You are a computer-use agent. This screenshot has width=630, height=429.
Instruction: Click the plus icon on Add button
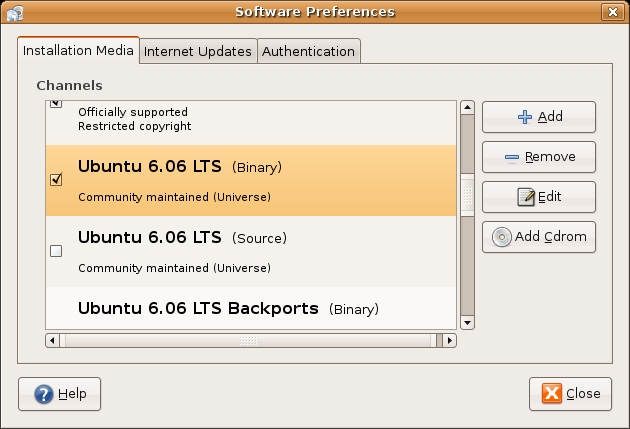coord(525,117)
